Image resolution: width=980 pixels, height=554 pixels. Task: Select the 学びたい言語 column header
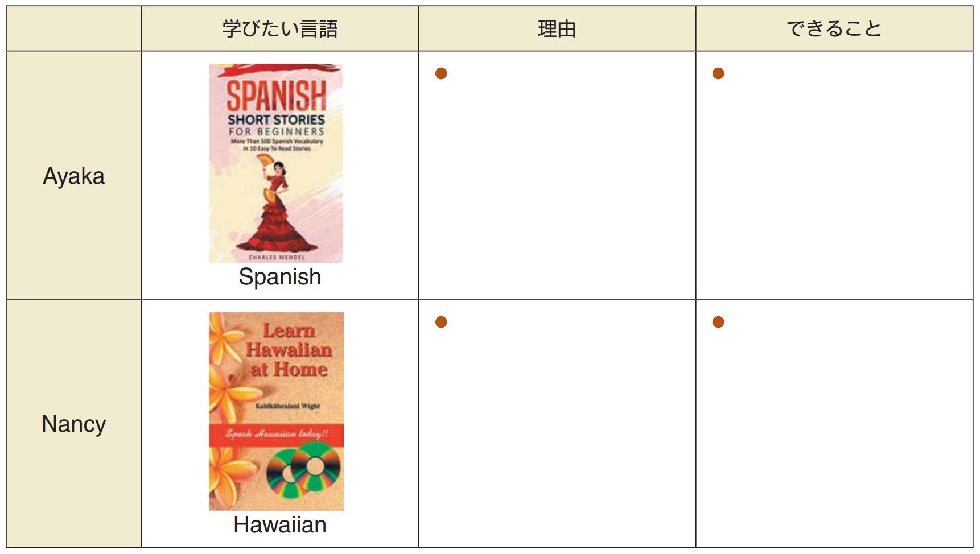(280, 28)
